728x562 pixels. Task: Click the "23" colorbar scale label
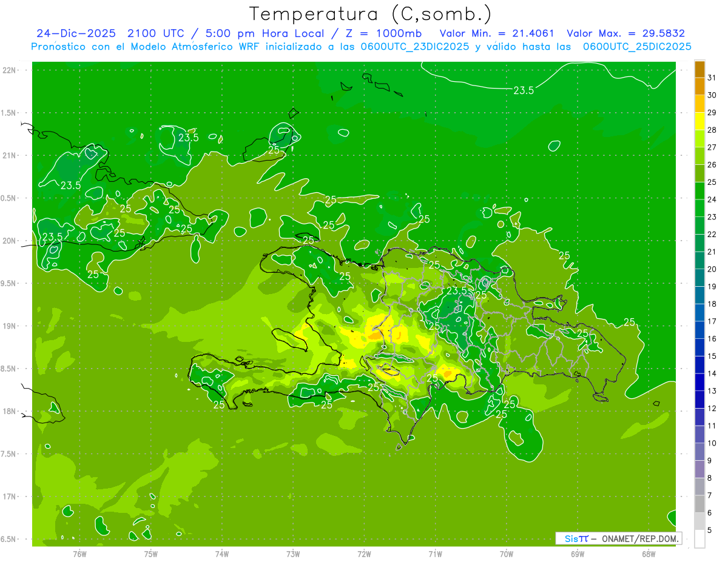click(x=712, y=217)
